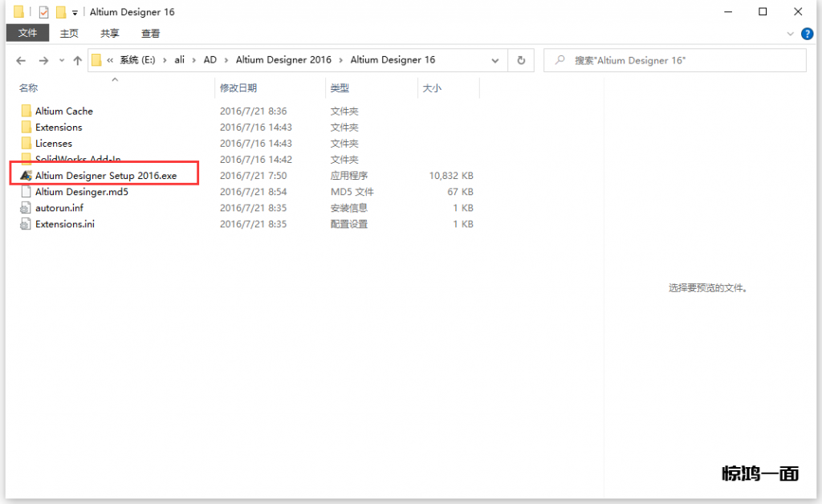
Task: Click the blue help question mark icon
Action: pyautogui.click(x=807, y=34)
